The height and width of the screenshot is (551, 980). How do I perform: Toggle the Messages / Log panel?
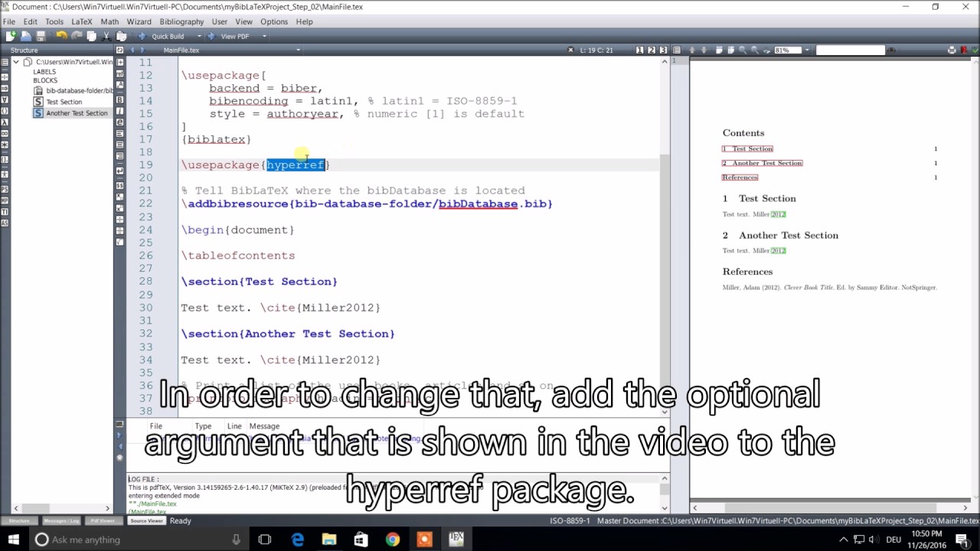coord(60,520)
